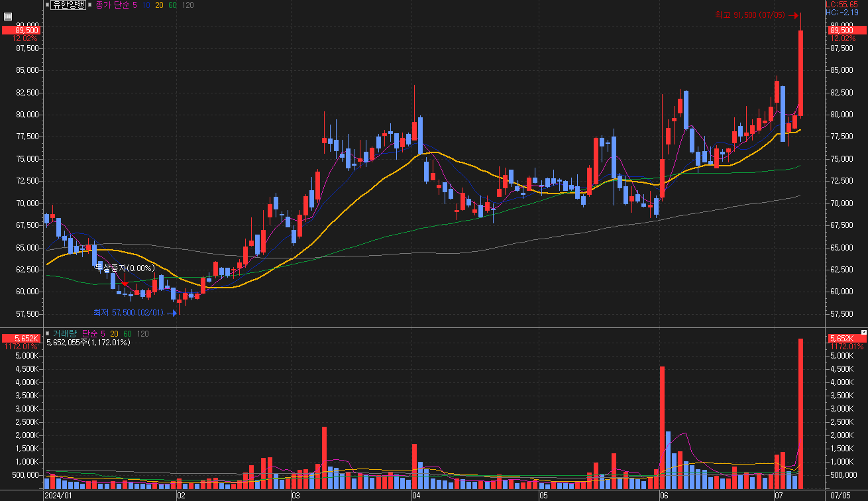Click the tallest red volume bar on 07/05

coord(800,414)
